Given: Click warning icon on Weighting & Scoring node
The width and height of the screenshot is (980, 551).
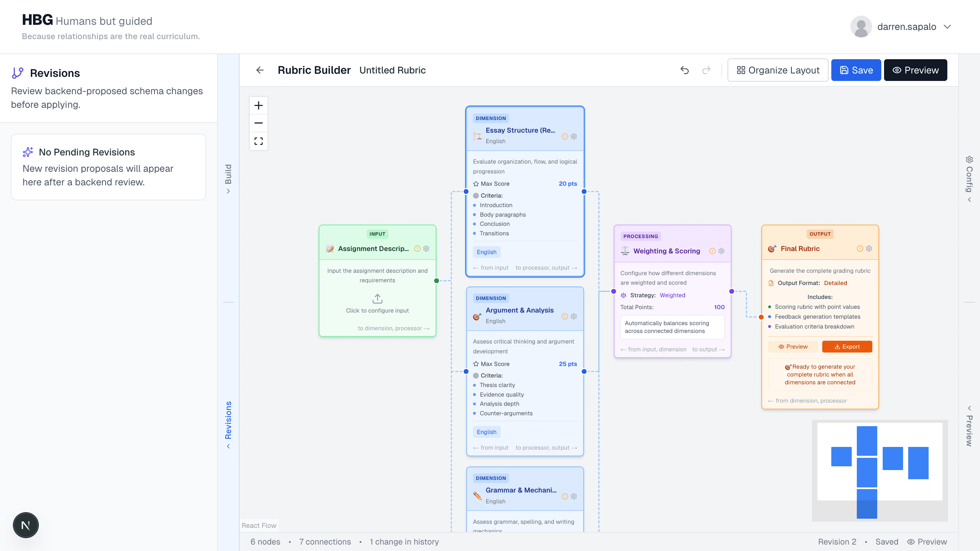Looking at the screenshot, I should pyautogui.click(x=712, y=251).
